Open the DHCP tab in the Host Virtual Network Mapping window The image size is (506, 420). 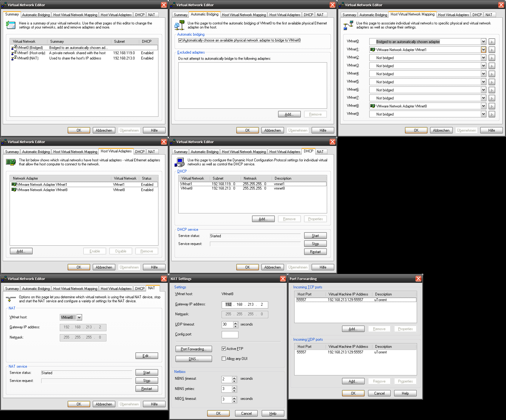click(477, 15)
